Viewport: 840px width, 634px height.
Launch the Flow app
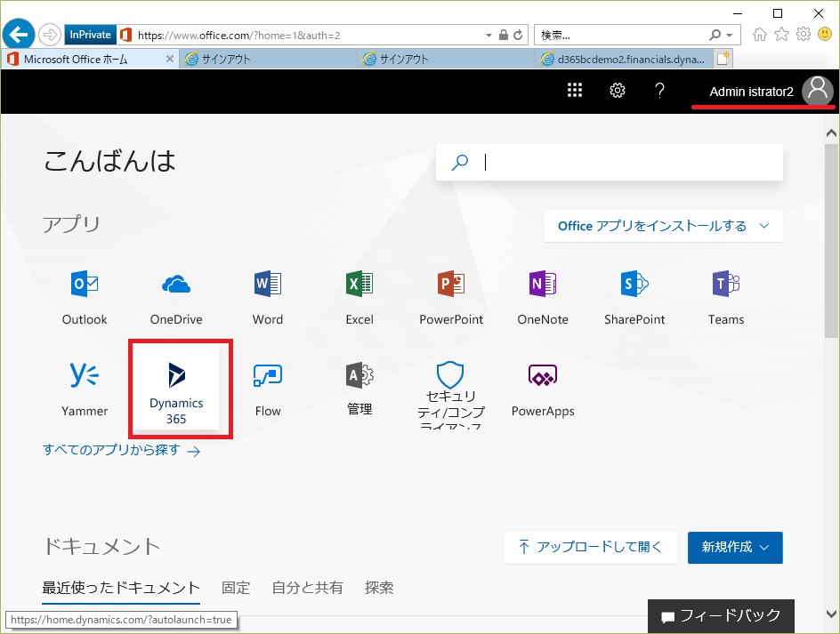[x=267, y=389]
